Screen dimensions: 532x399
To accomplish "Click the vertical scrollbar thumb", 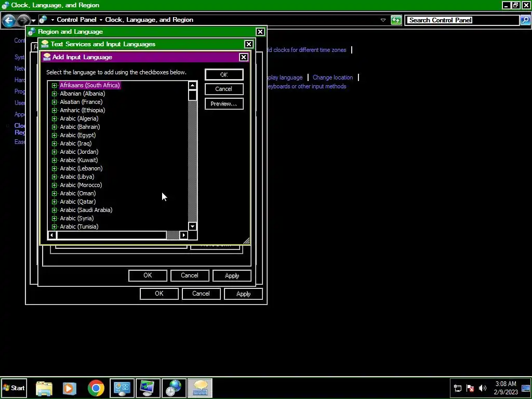I will click(x=192, y=96).
